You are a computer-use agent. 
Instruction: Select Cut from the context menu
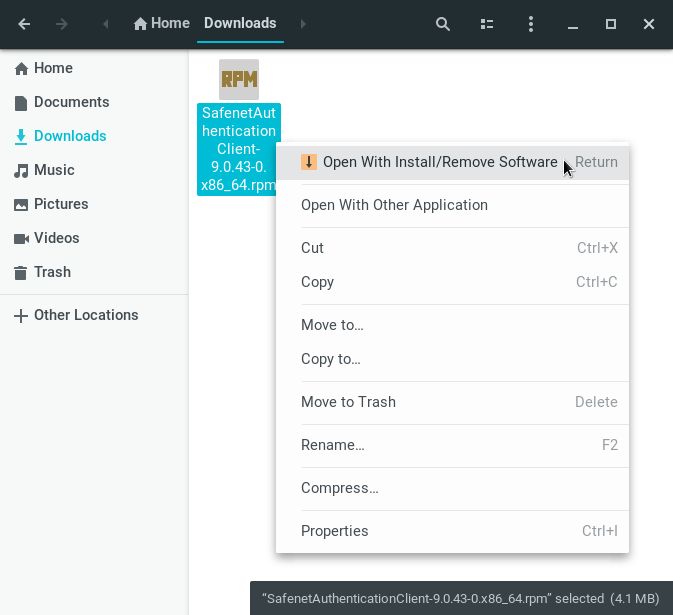tap(452, 248)
